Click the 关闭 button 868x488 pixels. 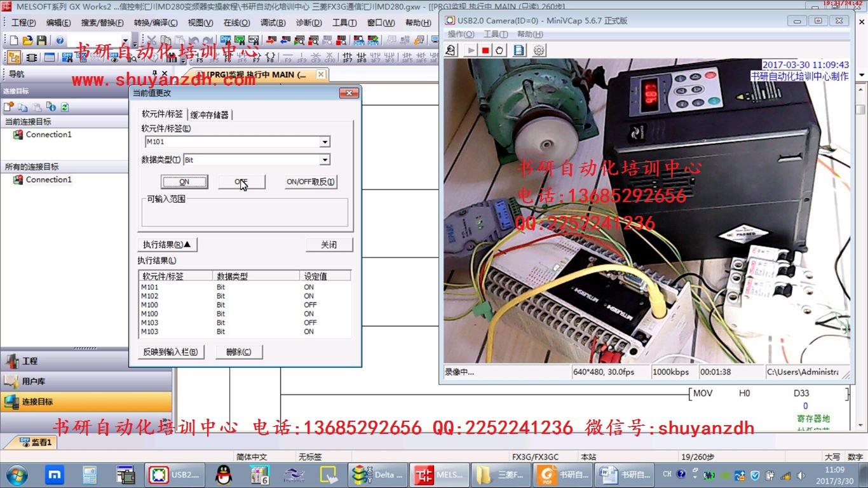(x=329, y=245)
